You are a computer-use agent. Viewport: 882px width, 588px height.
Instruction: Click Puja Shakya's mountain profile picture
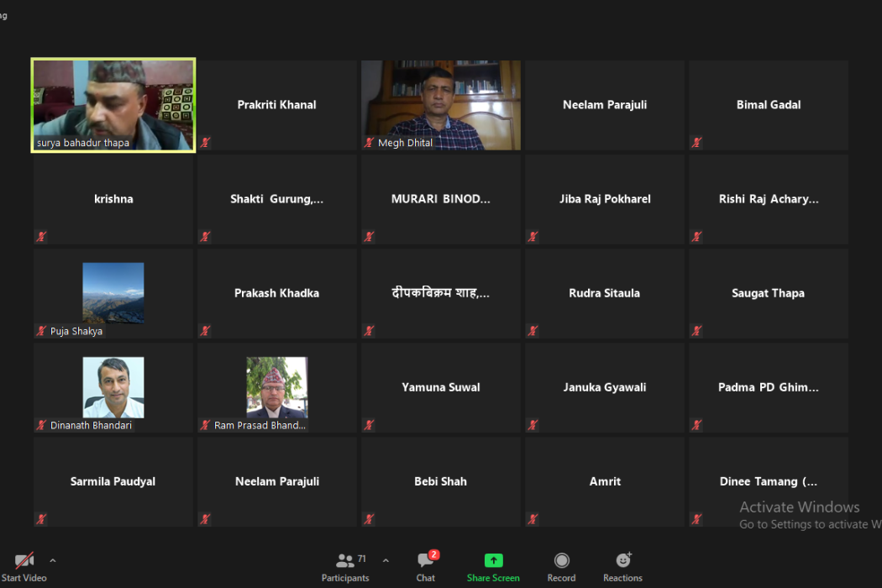coord(113,293)
